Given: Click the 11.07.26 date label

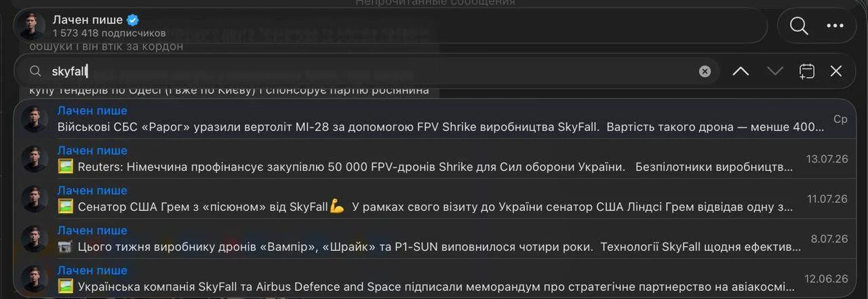Looking at the screenshot, I should pyautogui.click(x=827, y=199).
